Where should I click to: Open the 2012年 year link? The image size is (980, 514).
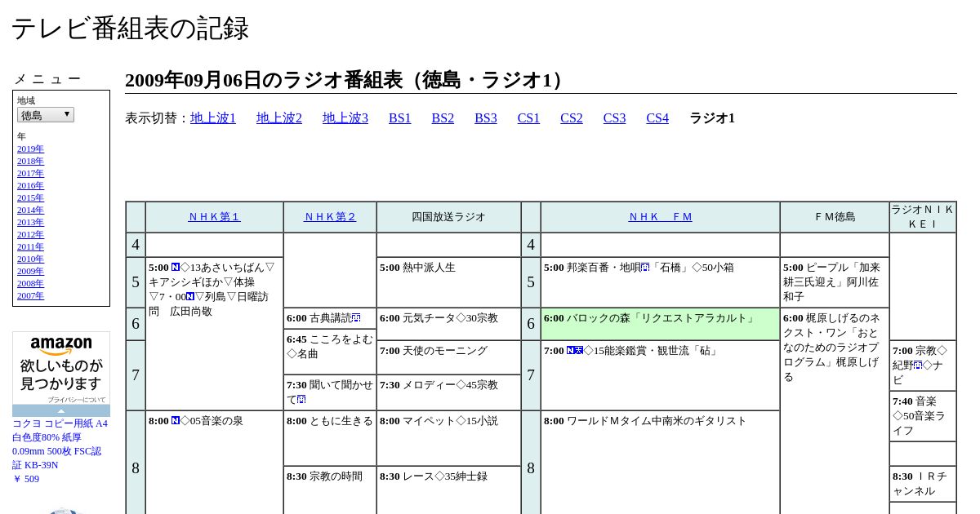click(30, 234)
